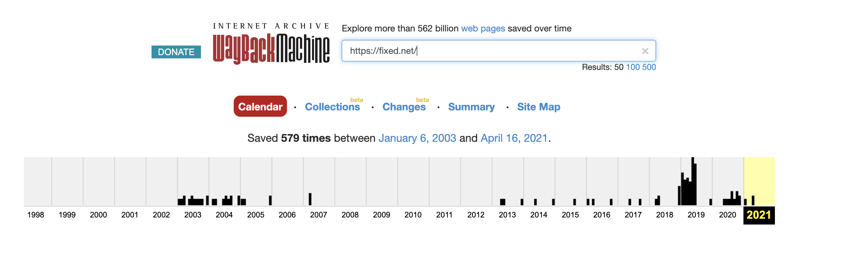Show 100 results
The height and width of the screenshot is (263, 868).
pyautogui.click(x=632, y=67)
